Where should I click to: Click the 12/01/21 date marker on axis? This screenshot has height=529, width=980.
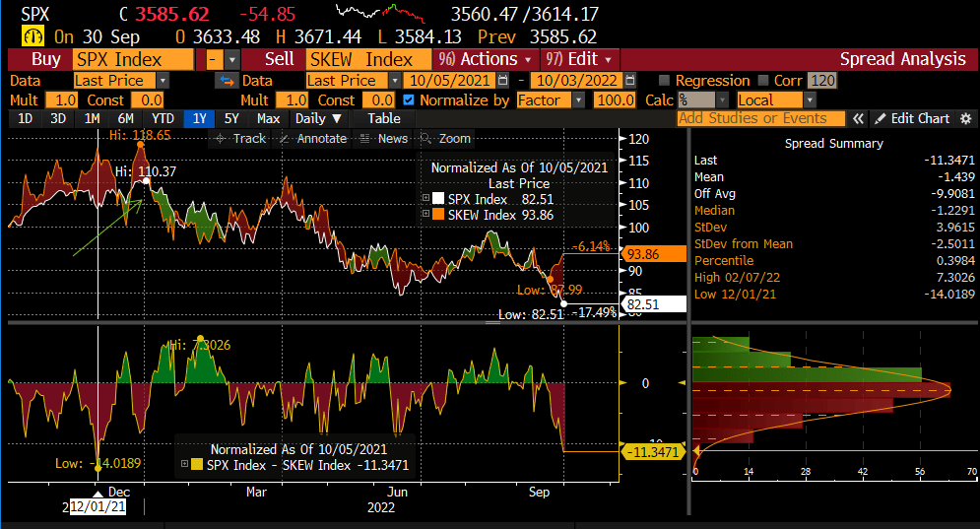pyautogui.click(x=98, y=506)
